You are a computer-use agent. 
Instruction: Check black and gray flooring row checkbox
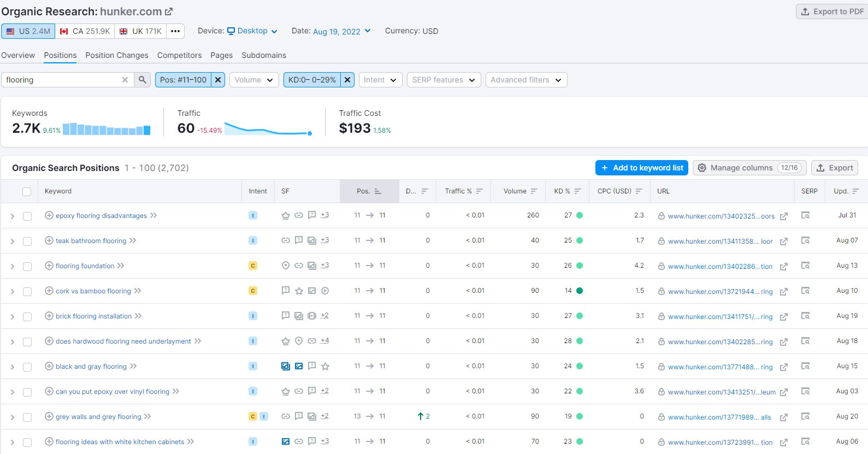[x=27, y=367]
